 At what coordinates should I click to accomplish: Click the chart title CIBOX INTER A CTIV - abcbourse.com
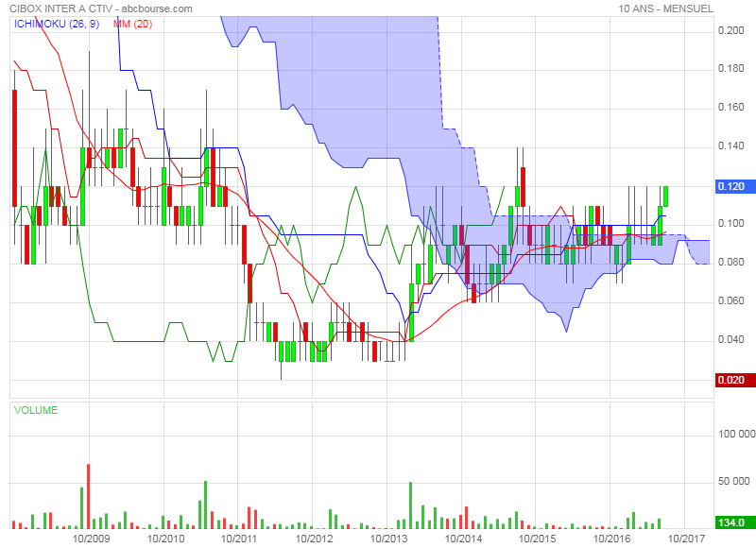[x=101, y=9]
